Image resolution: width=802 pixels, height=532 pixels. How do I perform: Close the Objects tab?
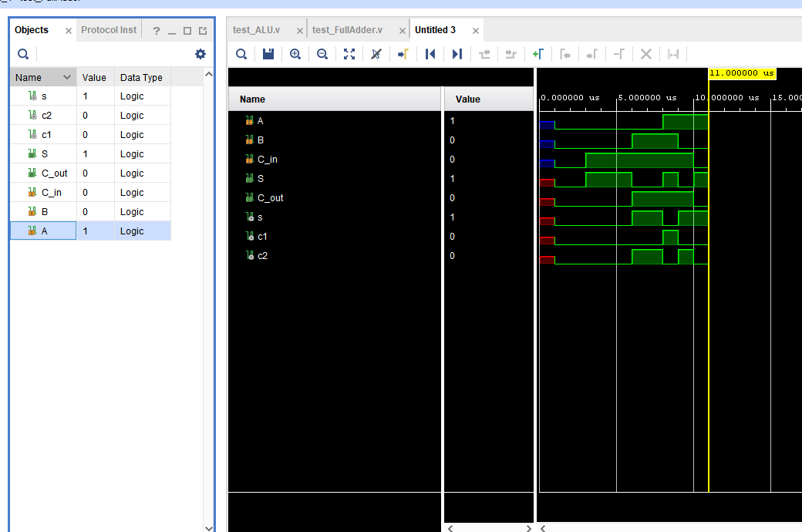68,31
